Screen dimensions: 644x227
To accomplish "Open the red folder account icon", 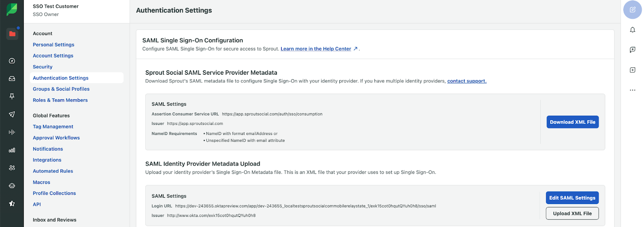I will (12, 34).
